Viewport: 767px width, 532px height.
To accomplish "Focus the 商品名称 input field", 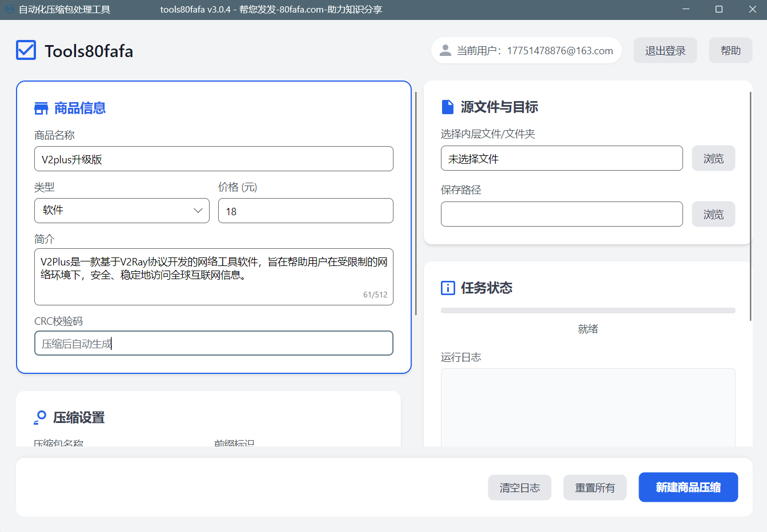I will (214, 159).
